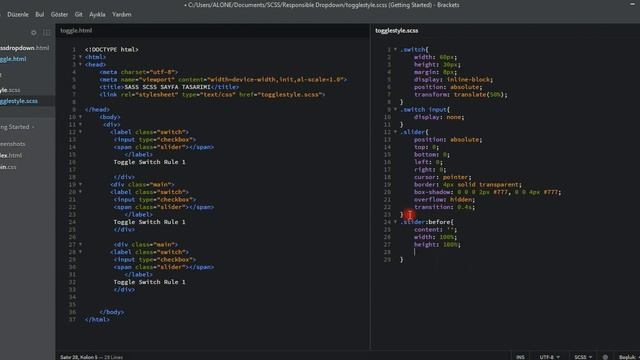Click the height 100% property line

[x=437, y=244]
